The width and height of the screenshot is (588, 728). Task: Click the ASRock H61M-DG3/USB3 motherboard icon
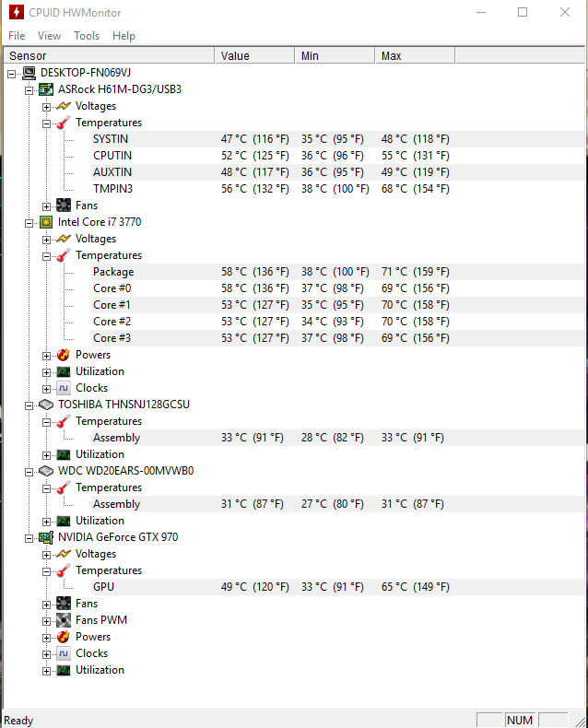click(x=46, y=89)
